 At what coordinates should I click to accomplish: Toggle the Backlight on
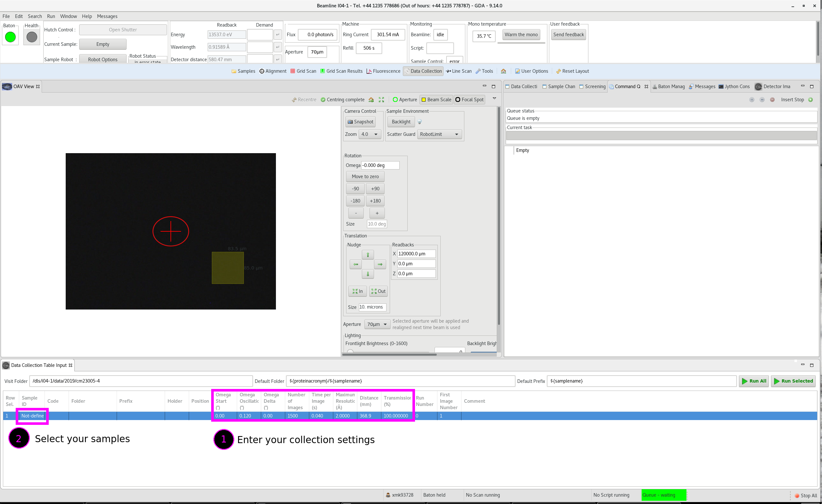[400, 122]
